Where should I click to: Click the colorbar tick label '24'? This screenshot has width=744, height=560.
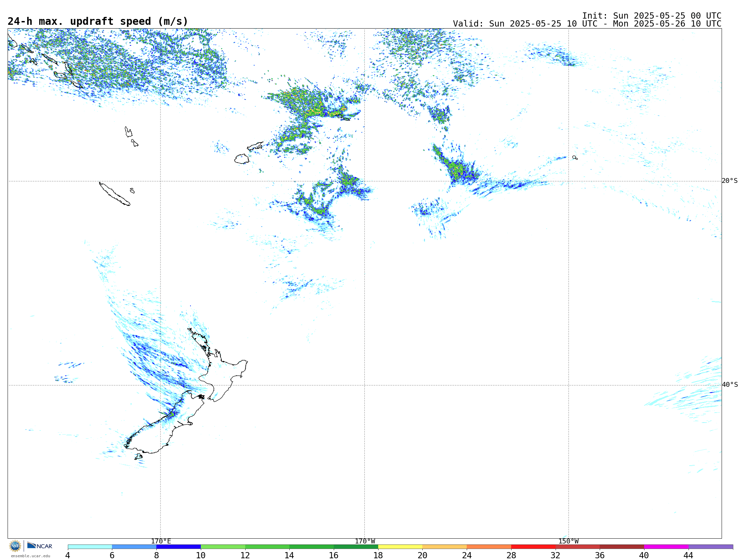(467, 555)
